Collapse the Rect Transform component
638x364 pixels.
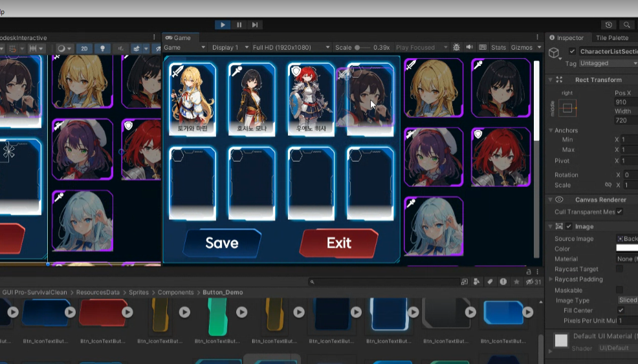(550, 80)
